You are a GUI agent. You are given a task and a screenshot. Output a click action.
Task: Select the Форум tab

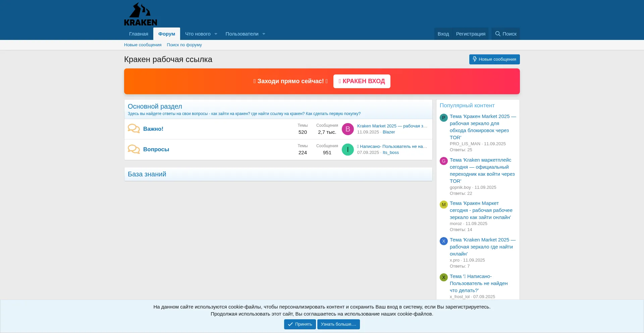pyautogui.click(x=167, y=34)
